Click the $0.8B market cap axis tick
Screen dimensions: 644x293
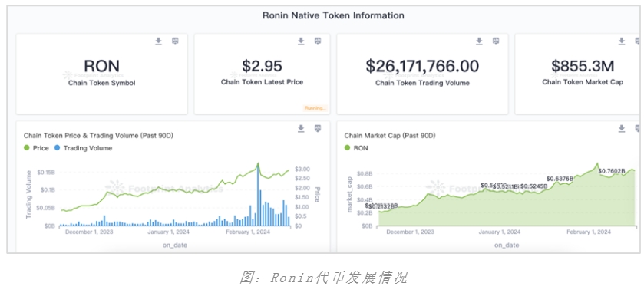[x=365, y=173]
